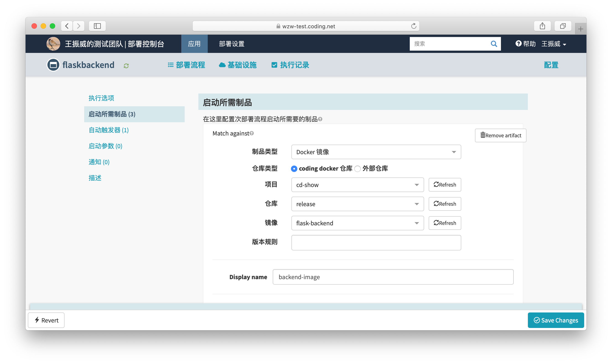Click the wzw-test.coding.net address bar

(x=306, y=26)
